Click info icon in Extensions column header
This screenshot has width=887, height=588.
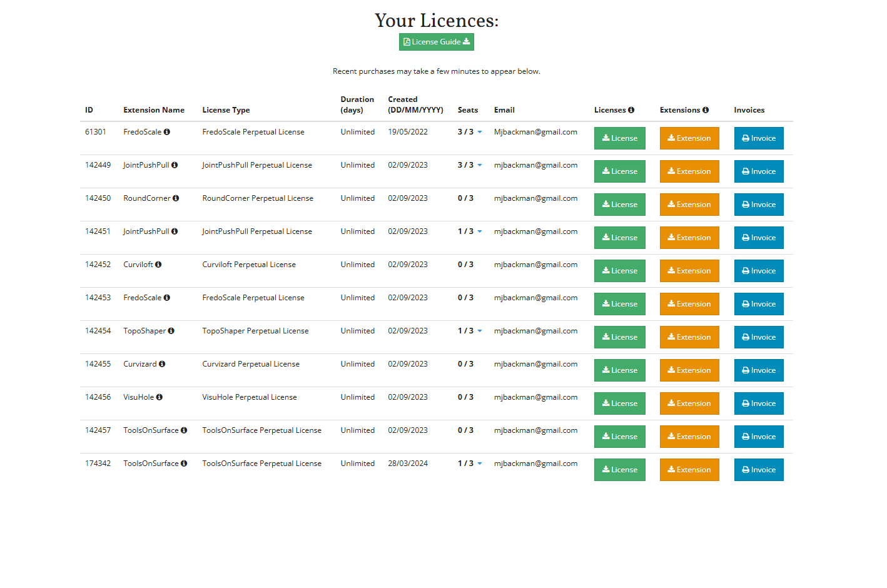point(706,110)
